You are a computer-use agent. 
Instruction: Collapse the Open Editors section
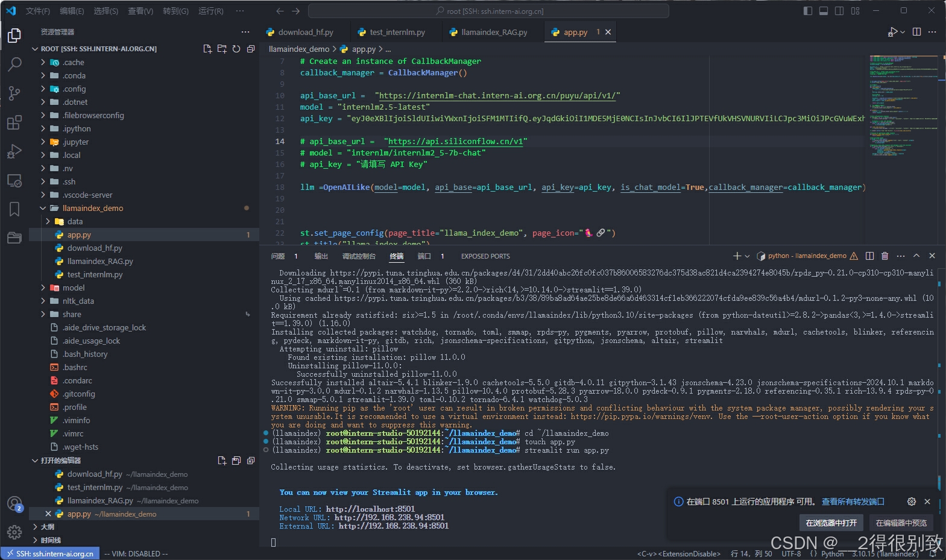point(35,461)
